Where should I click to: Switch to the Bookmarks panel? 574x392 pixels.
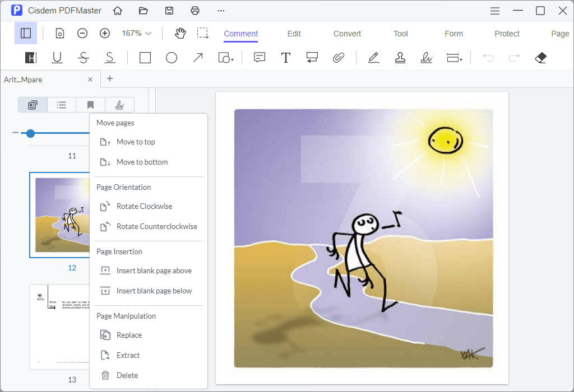(90, 105)
